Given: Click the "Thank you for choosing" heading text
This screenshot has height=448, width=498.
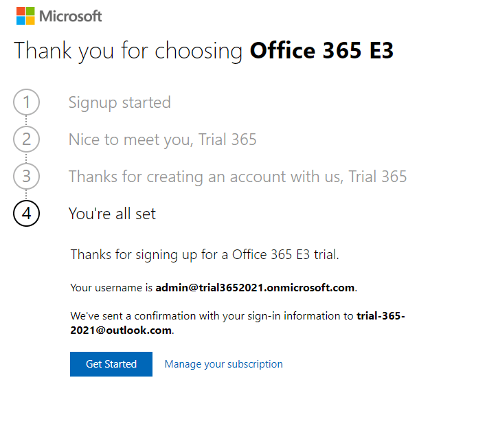Looking at the screenshot, I should pyautogui.click(x=128, y=51).
